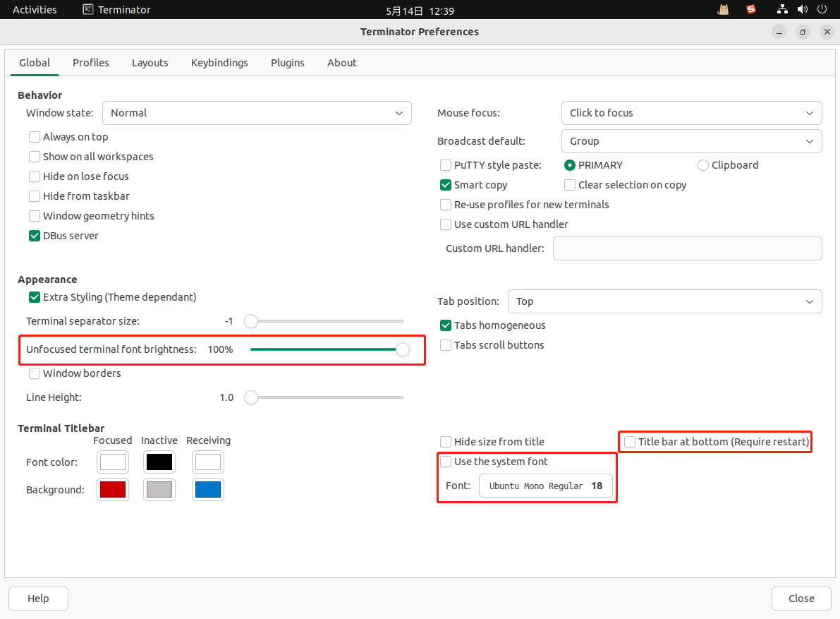840x619 pixels.
Task: Click the Line Height slider
Action: pos(324,397)
